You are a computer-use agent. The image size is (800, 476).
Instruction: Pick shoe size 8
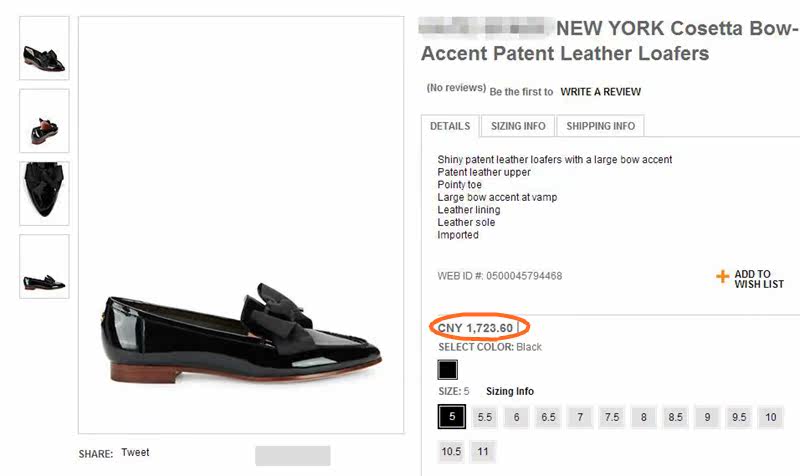tap(643, 417)
